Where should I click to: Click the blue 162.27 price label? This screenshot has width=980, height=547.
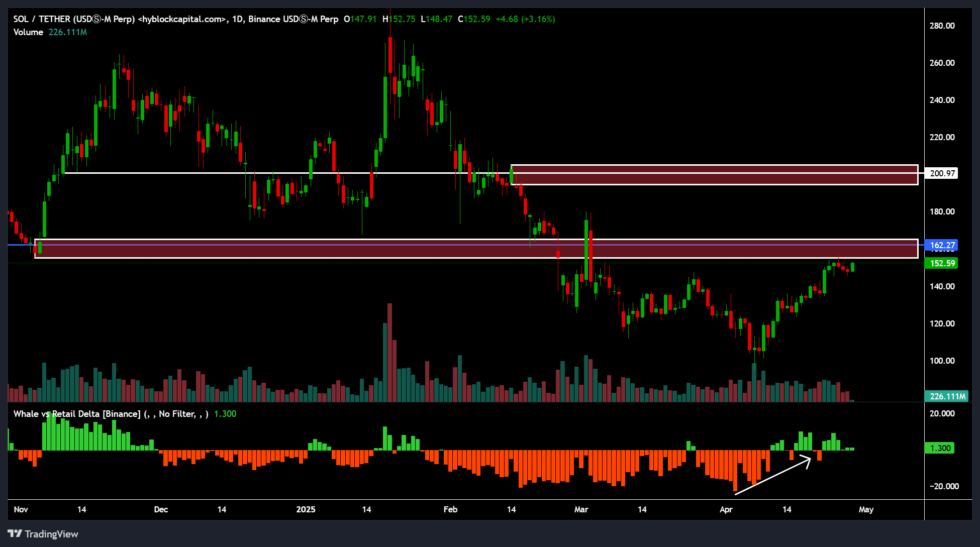tap(941, 245)
